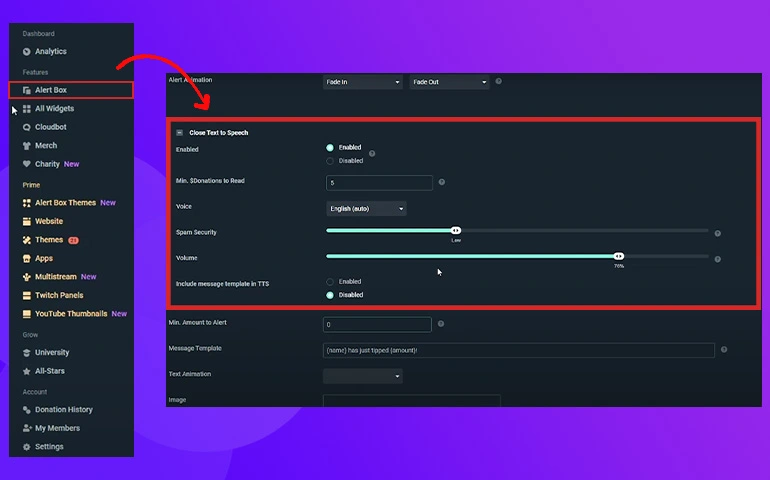
Task: Click help icon next to Spam Security
Action: click(717, 233)
